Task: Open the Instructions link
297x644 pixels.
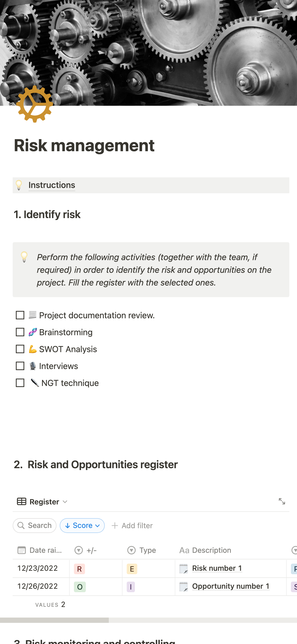Action: 52,185
